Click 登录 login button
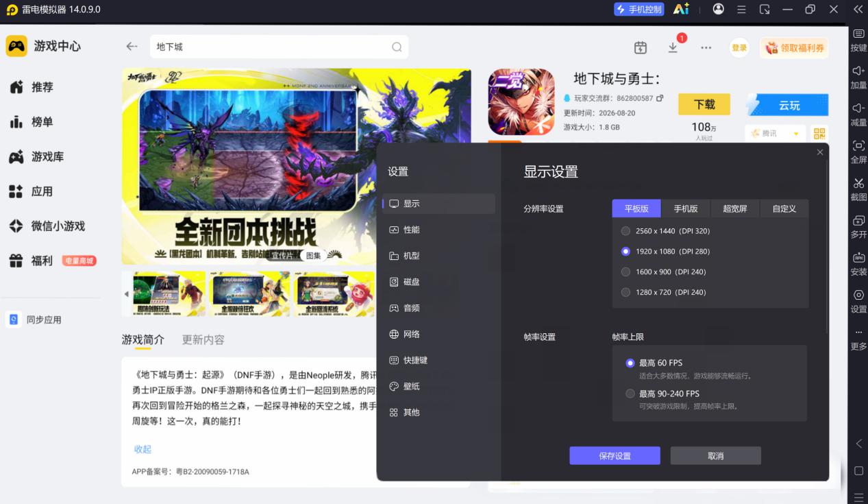 point(739,47)
